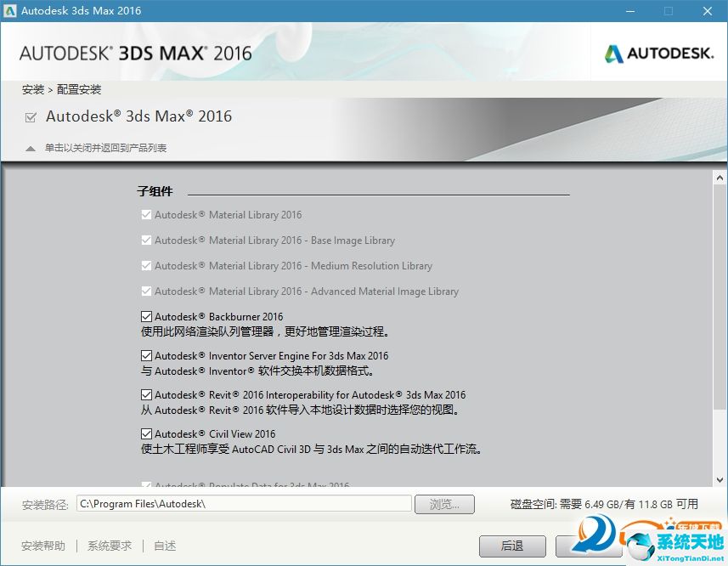The height and width of the screenshot is (566, 728).
Task: Click the 浏览... browse button
Action: coord(444,504)
